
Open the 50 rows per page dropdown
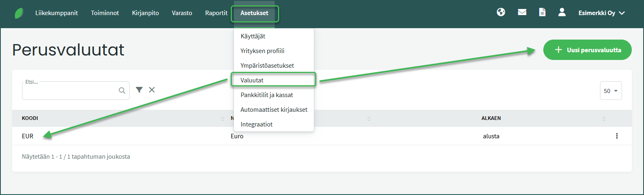(x=611, y=91)
